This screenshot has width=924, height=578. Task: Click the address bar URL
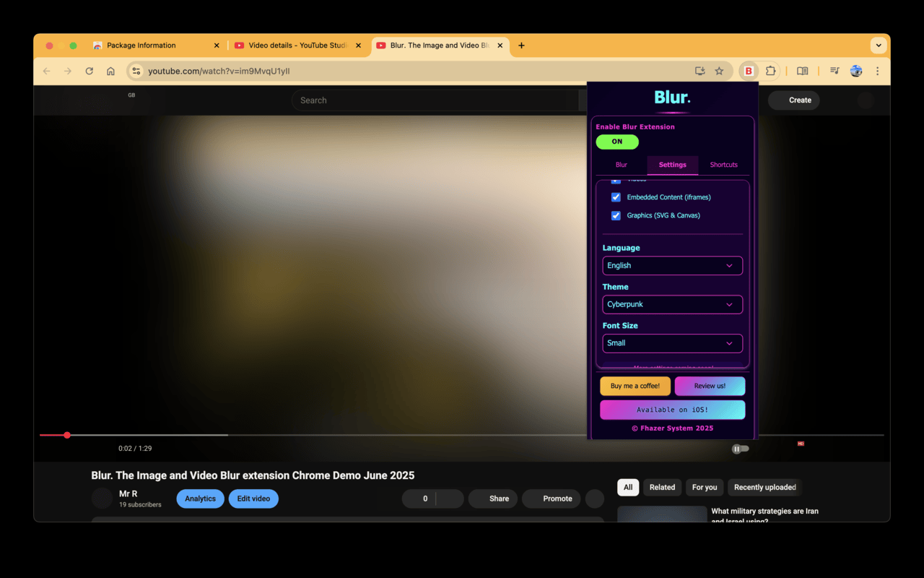[219, 71]
